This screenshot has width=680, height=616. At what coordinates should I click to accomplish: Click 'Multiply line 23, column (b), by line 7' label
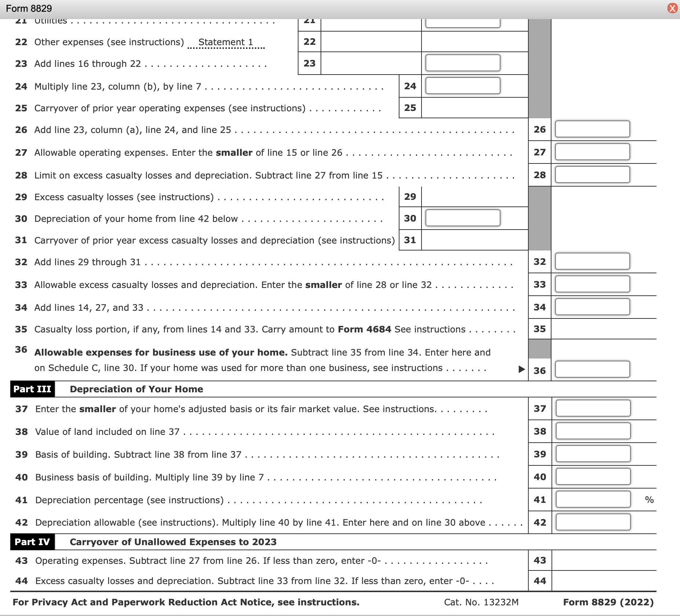click(118, 86)
